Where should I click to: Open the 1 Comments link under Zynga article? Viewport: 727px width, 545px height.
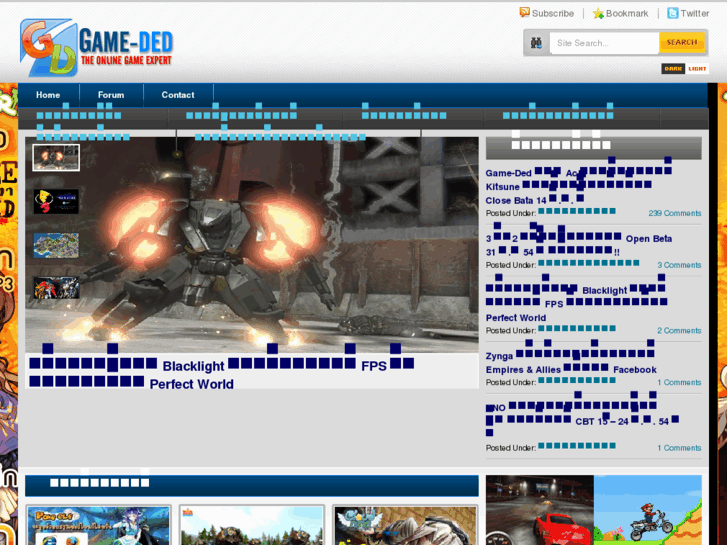pos(679,383)
